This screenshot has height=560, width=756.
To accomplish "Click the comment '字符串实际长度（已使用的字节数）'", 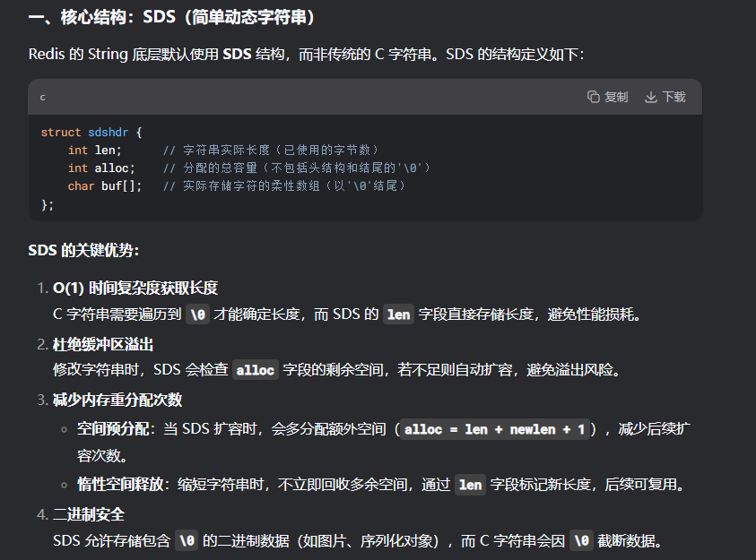I will pos(281,151).
